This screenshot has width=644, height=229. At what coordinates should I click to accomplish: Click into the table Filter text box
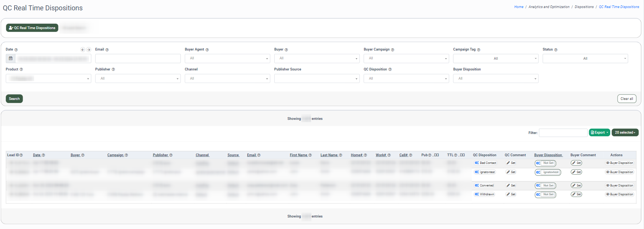click(x=563, y=133)
